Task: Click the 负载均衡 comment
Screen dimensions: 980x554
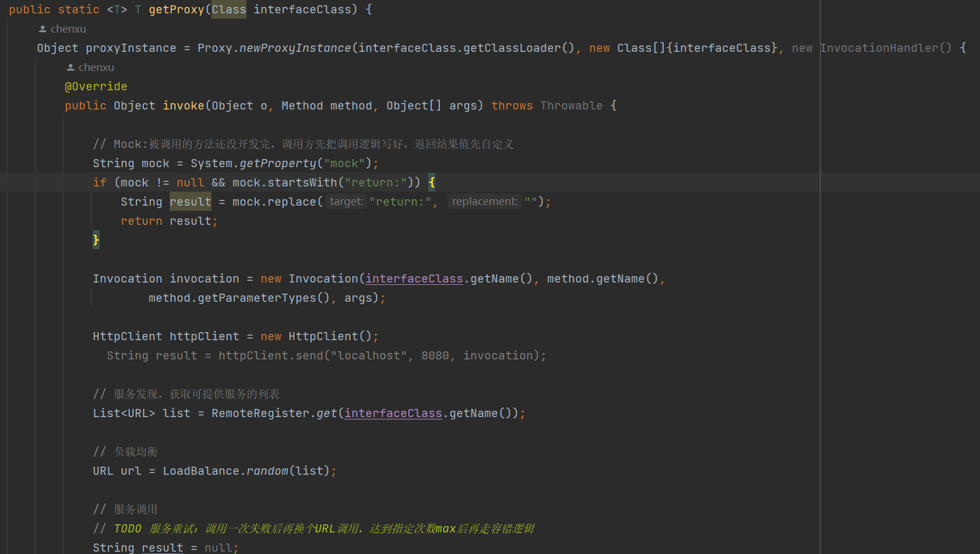Action: (x=125, y=451)
